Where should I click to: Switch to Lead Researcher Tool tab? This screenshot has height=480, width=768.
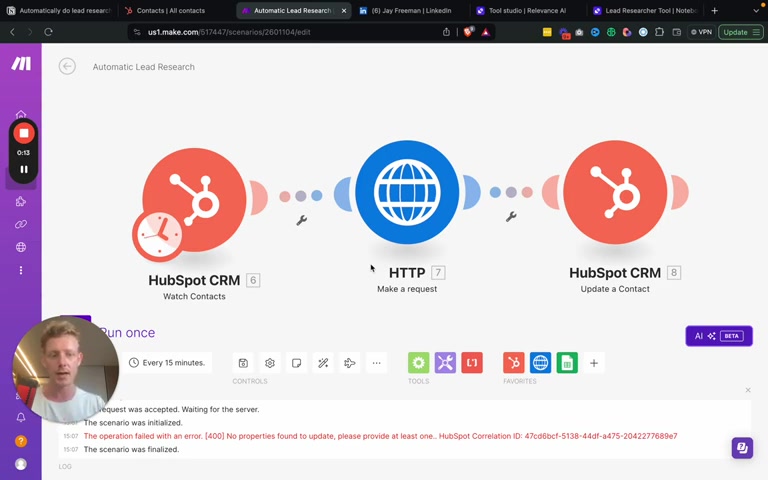(645, 10)
